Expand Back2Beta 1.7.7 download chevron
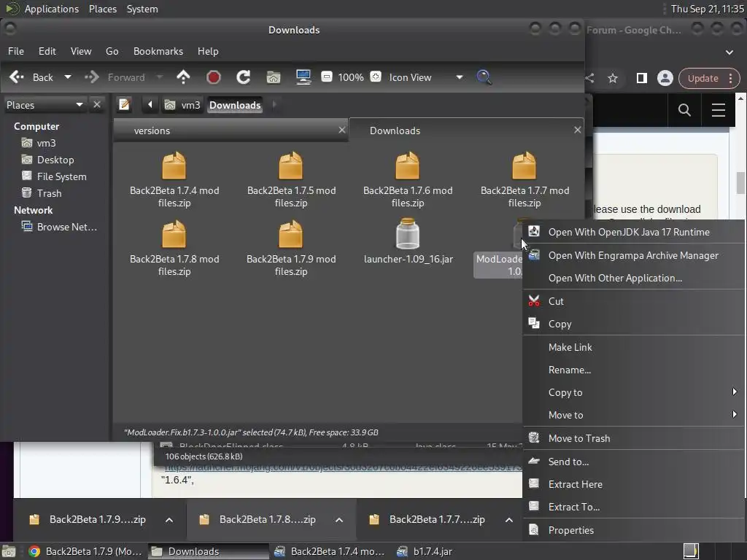 coord(508,519)
